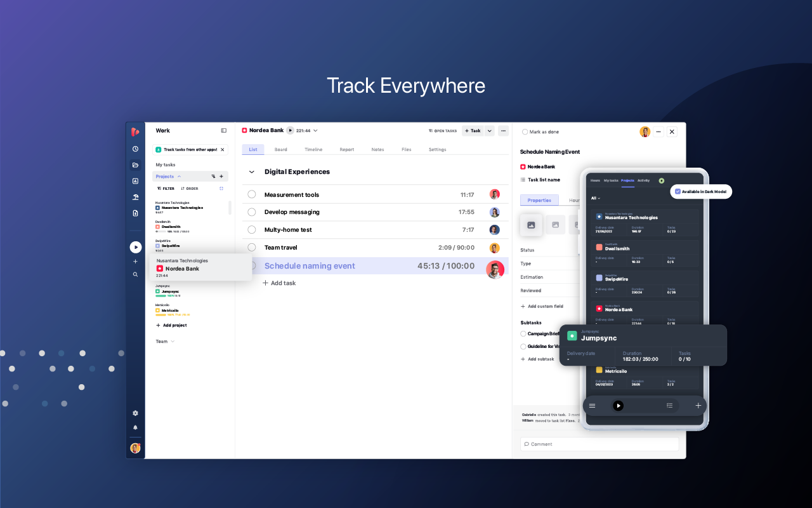The height and width of the screenshot is (508, 812).
Task: Open the ORDER option in project list
Action: tap(190, 189)
